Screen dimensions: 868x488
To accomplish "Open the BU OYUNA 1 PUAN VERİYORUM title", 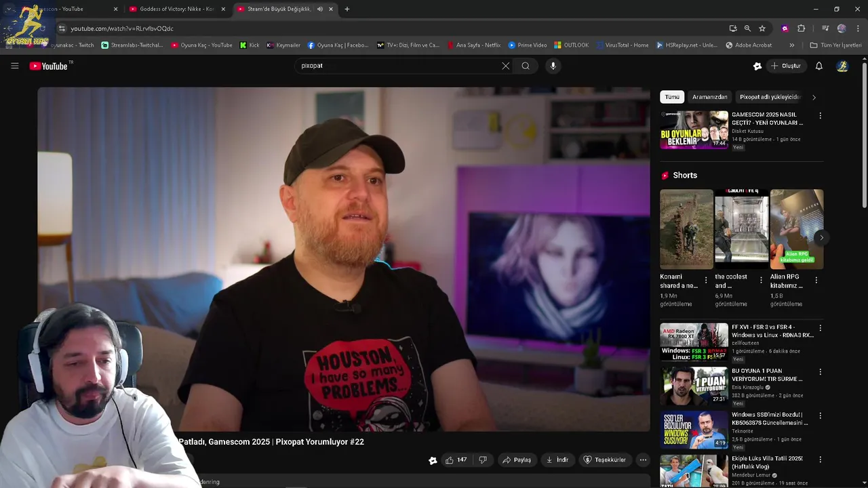I will [x=767, y=375].
